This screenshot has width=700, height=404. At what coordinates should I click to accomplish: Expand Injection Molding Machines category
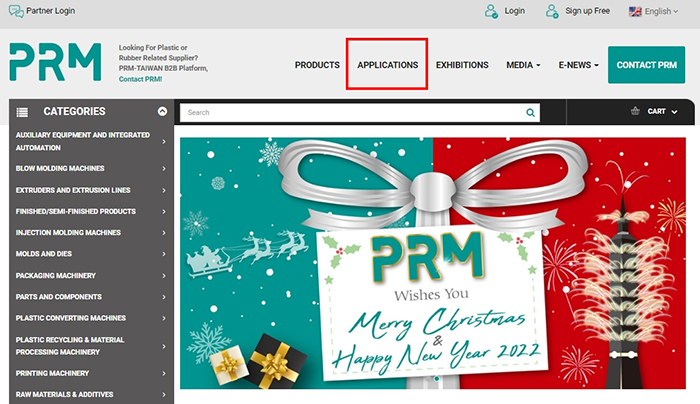(91, 233)
